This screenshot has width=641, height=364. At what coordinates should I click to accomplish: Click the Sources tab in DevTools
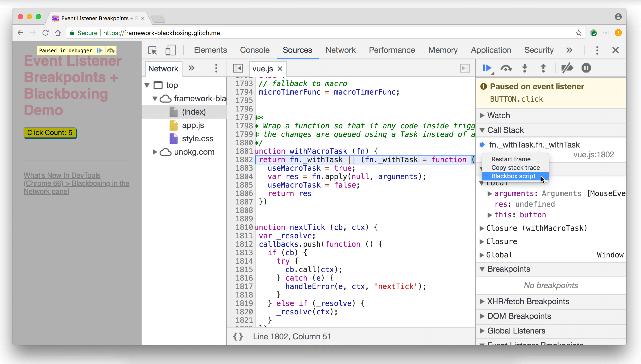pyautogui.click(x=298, y=50)
